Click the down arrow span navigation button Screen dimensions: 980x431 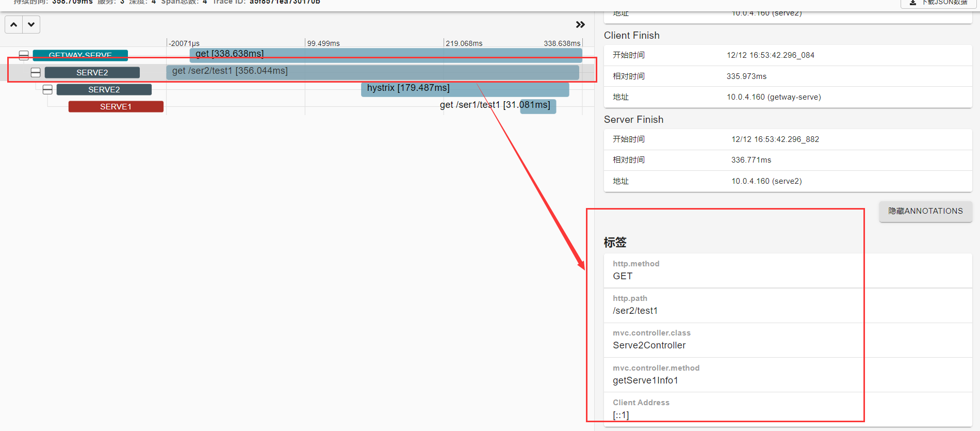click(31, 24)
